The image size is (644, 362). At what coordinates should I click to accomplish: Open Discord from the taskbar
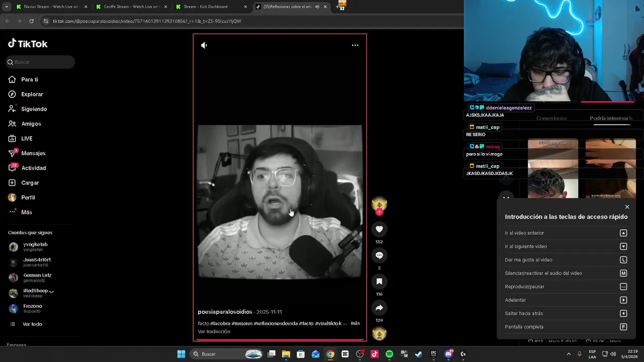448,354
